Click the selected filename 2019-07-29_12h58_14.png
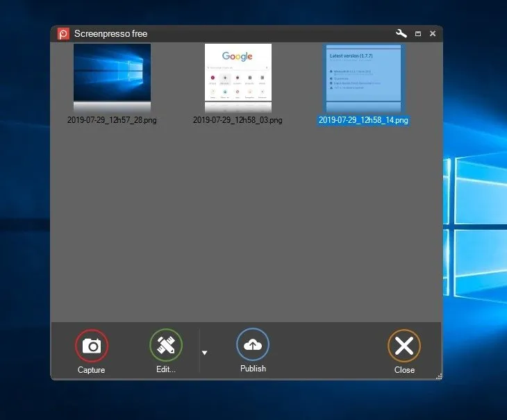 [363, 120]
